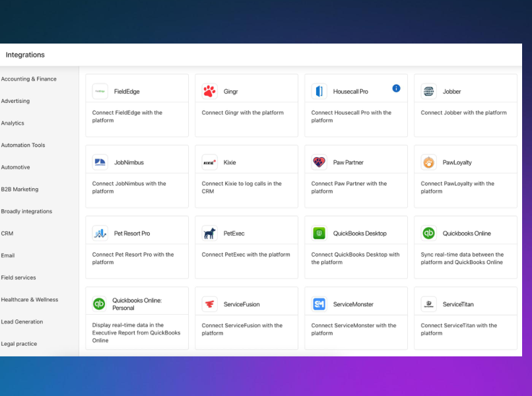Click the Integrations page heading
The width and height of the screenshot is (532, 396).
click(x=25, y=55)
